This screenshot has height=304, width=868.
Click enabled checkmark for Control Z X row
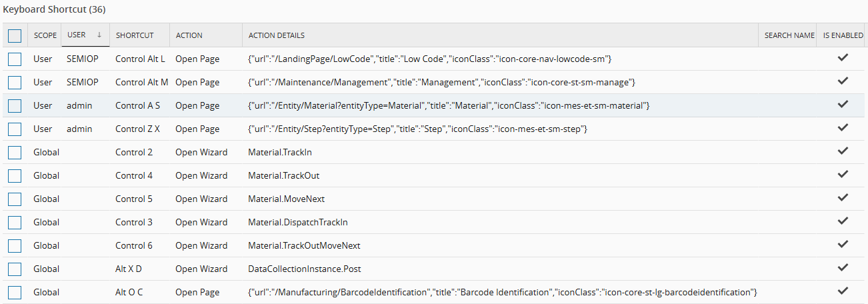843,128
